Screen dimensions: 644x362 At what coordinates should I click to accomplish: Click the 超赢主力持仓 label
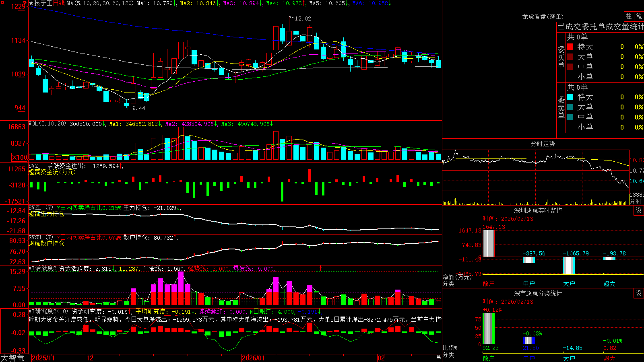pos(46,214)
